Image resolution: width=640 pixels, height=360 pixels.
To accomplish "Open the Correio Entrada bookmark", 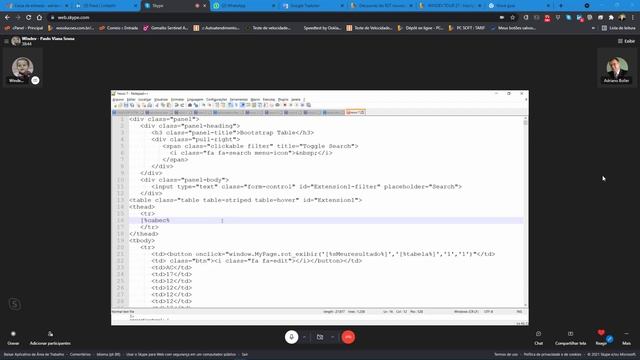I will point(119,28).
